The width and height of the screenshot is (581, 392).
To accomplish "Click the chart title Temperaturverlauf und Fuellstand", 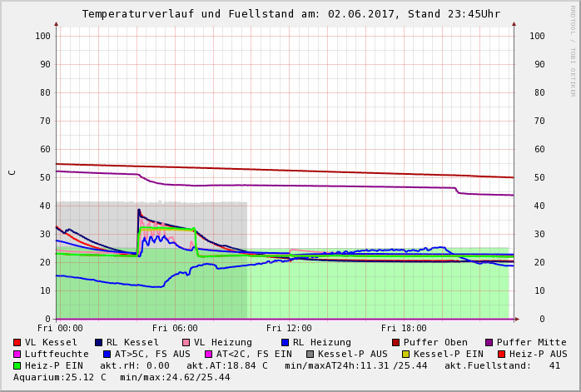I will pos(290,14).
